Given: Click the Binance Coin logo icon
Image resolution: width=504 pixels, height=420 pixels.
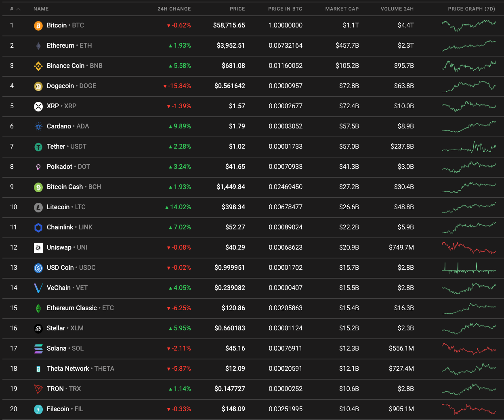Looking at the screenshot, I should pos(38,66).
